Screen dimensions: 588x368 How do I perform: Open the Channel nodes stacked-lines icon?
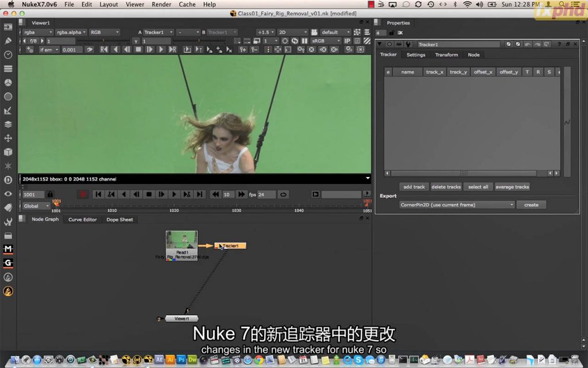point(8,69)
